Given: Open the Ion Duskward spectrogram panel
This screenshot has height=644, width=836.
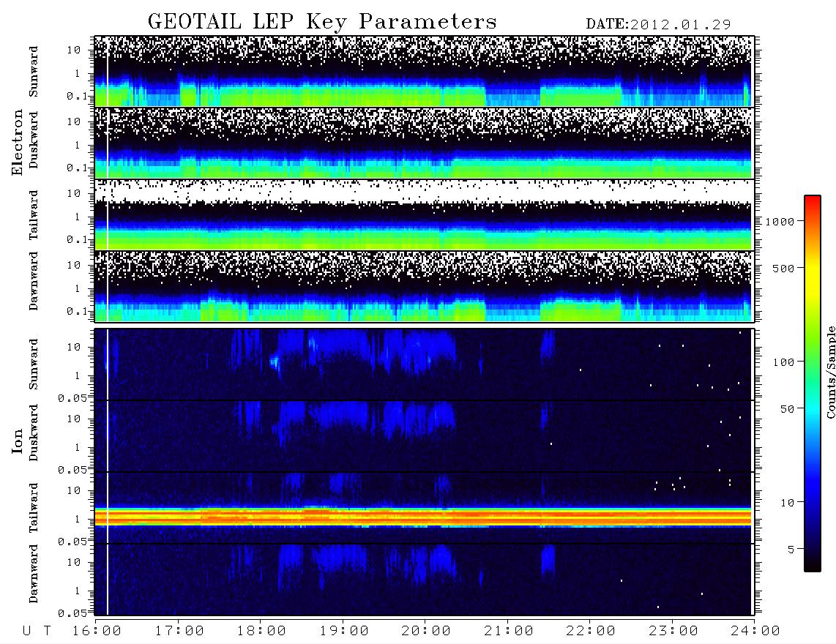Looking at the screenshot, I should (424, 436).
